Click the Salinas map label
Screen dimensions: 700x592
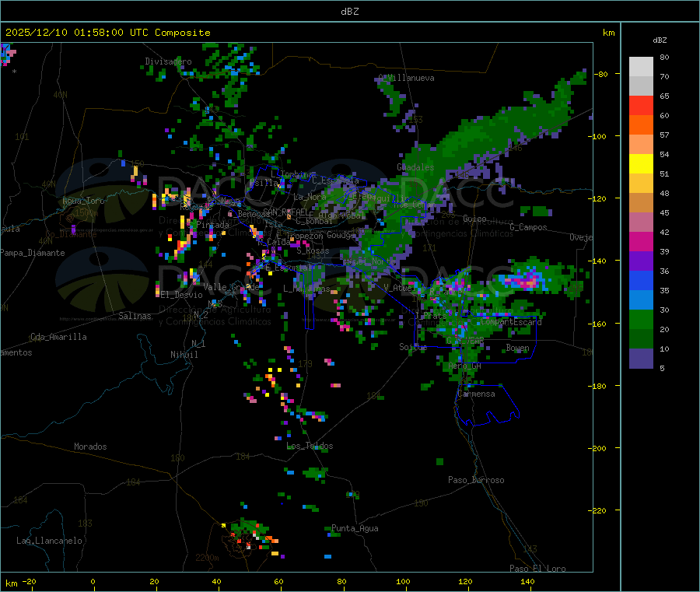[135, 316]
